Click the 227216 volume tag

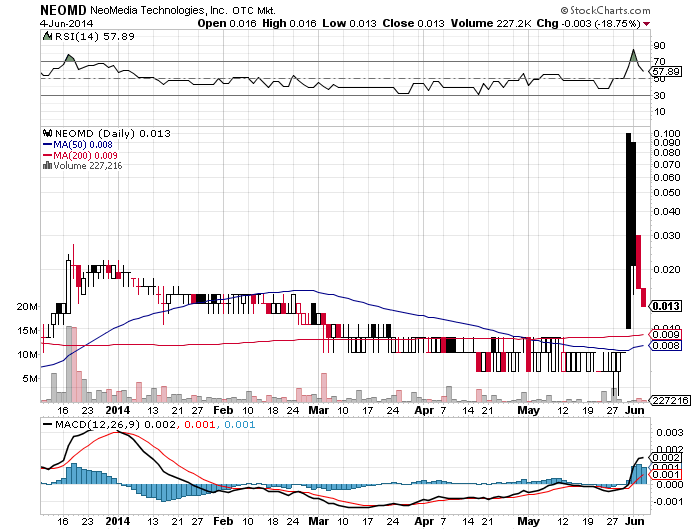click(x=670, y=401)
